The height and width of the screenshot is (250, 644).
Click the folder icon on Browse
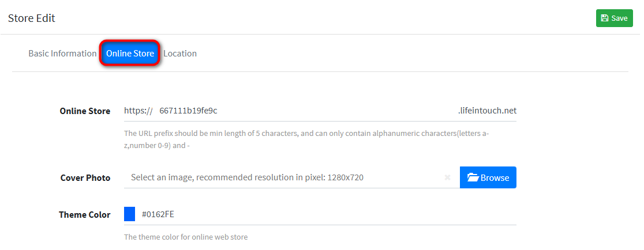(x=473, y=178)
